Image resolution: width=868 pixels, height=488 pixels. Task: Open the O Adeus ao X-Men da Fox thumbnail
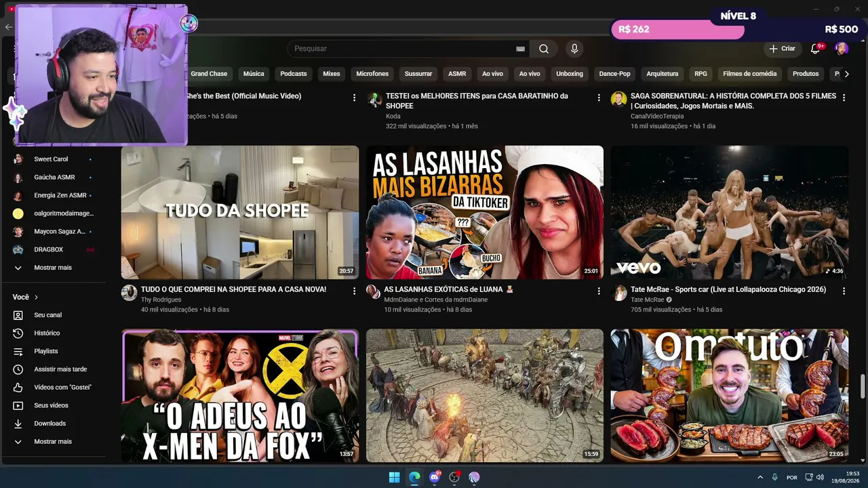tap(240, 396)
